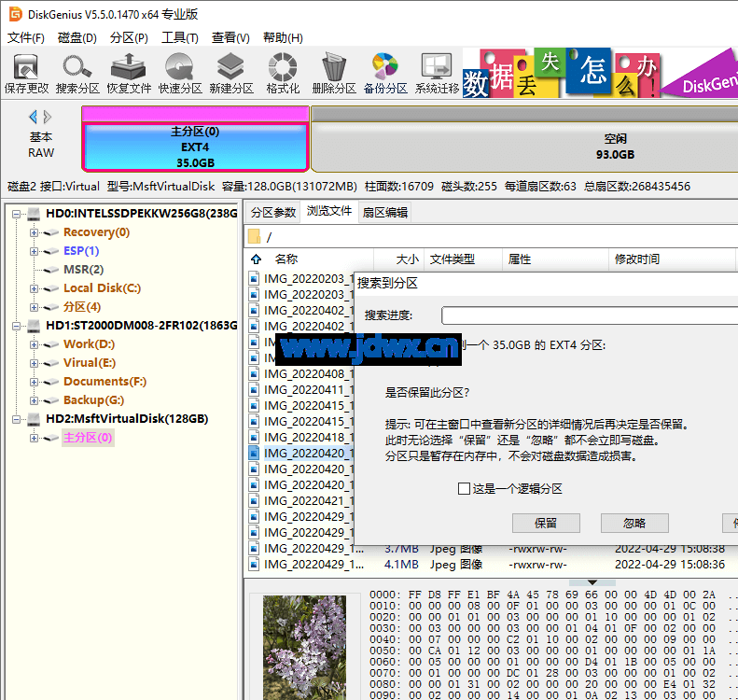Expand the Virual(E:) partition node
Viewport: 738px width, 700px height.
[34, 363]
